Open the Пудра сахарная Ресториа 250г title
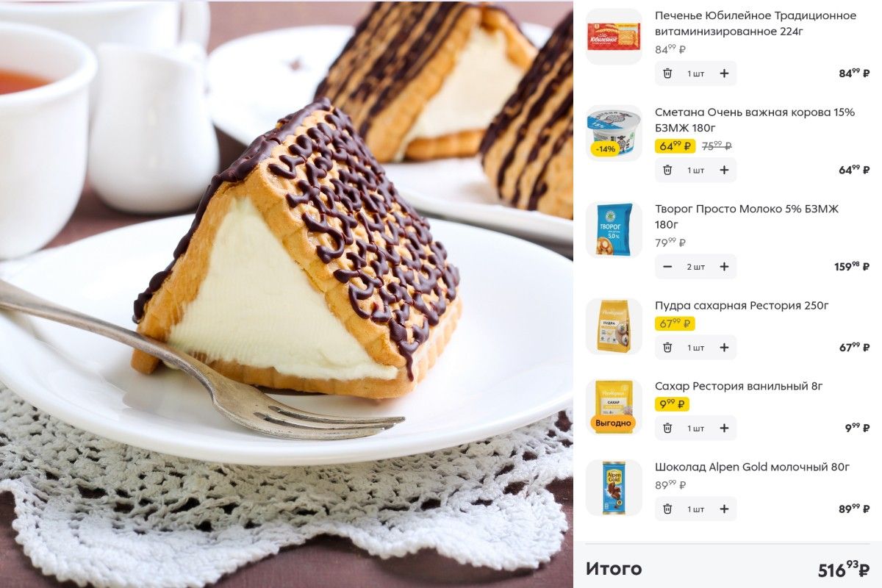Image resolution: width=882 pixels, height=588 pixels. coord(742,305)
